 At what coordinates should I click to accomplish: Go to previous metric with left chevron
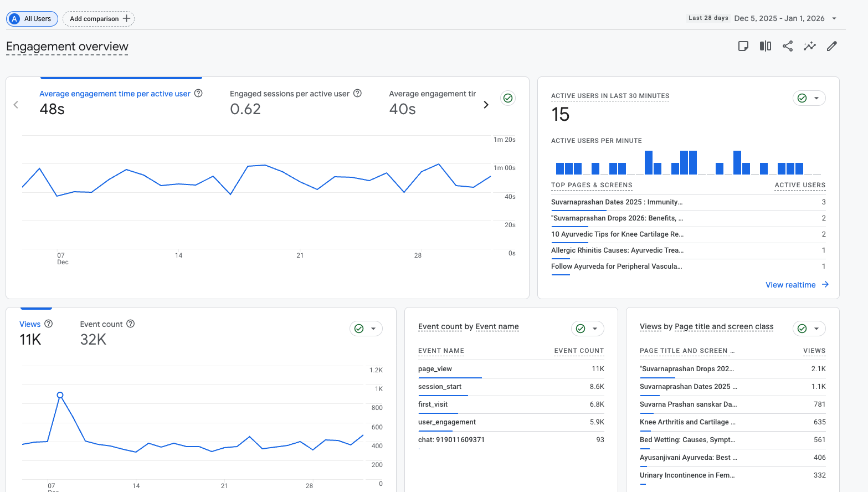[16, 105]
